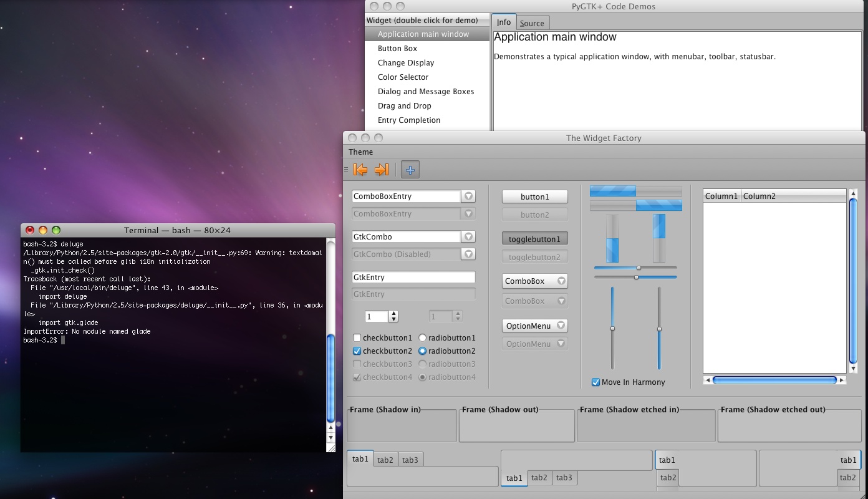Screen dimensions: 868x499
Task: Switch to tab3 in bottom-tabs notebook
Action: [x=564, y=478]
